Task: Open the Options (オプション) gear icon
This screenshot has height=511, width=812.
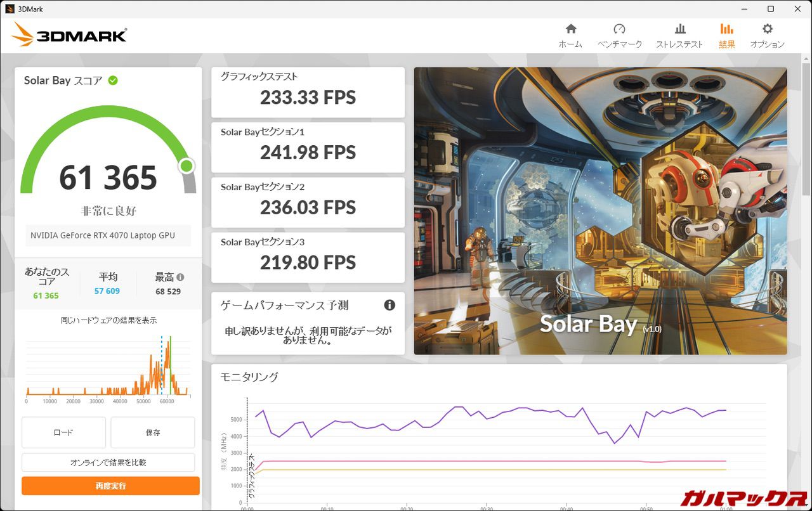Action: (x=767, y=29)
